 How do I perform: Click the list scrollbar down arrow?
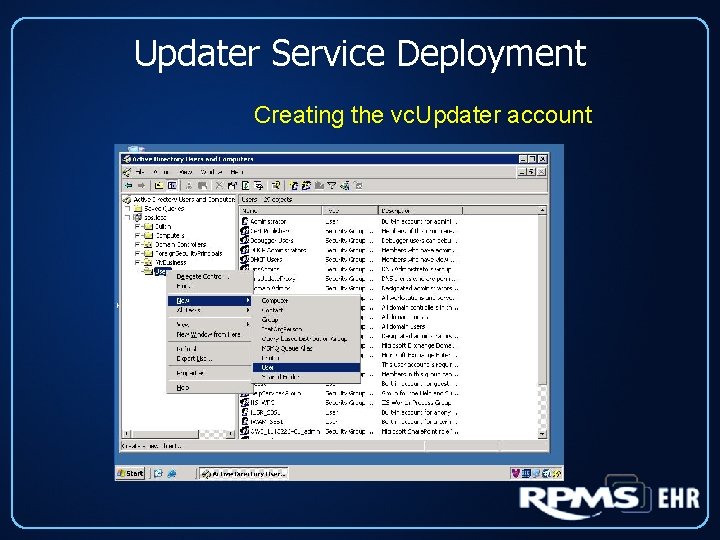click(x=542, y=433)
